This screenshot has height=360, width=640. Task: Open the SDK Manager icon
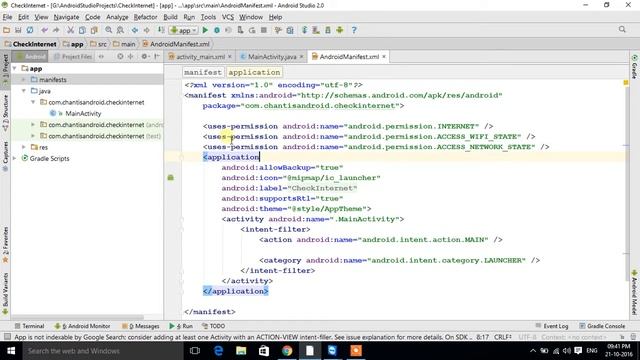point(328,30)
